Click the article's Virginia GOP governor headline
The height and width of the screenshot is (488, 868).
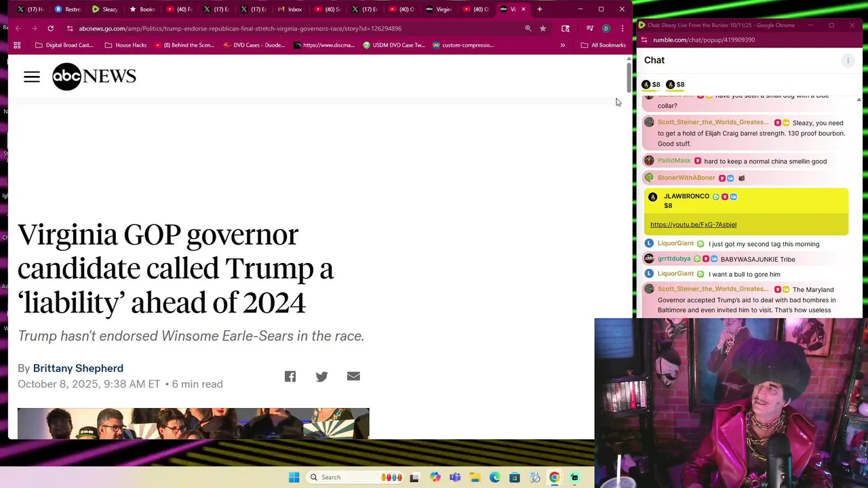pos(176,268)
